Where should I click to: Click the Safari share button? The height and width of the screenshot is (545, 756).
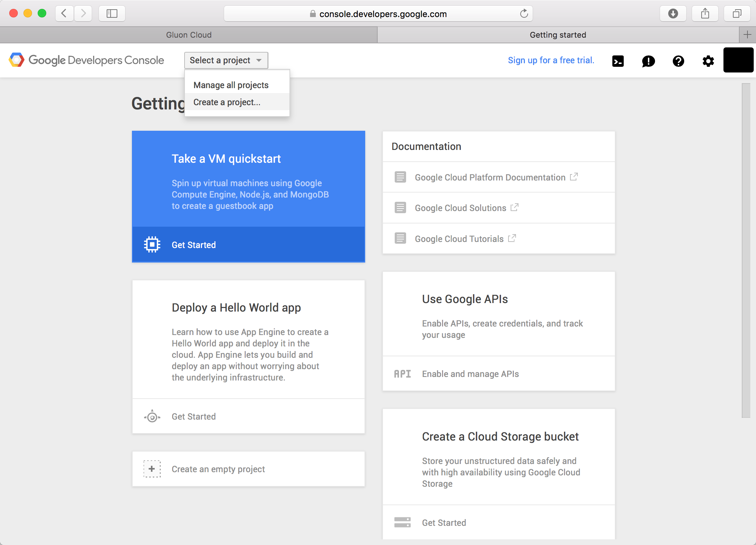click(x=705, y=14)
